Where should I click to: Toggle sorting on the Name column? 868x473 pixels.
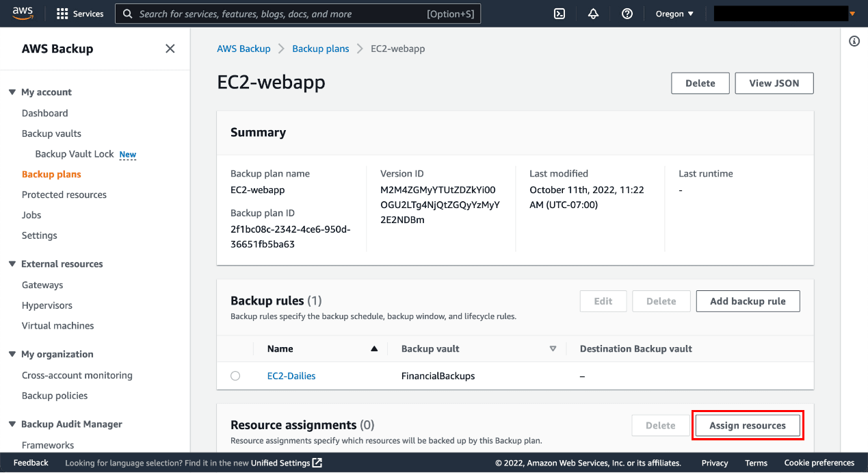tap(373, 348)
